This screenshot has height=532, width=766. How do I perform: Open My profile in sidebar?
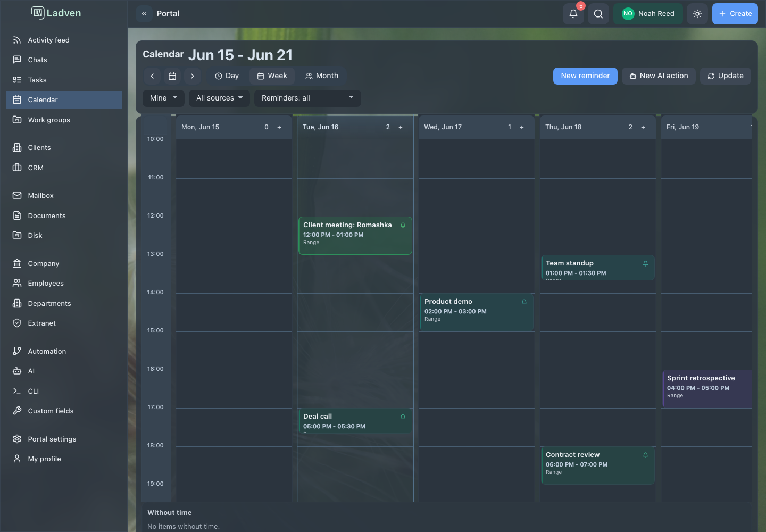click(64, 459)
